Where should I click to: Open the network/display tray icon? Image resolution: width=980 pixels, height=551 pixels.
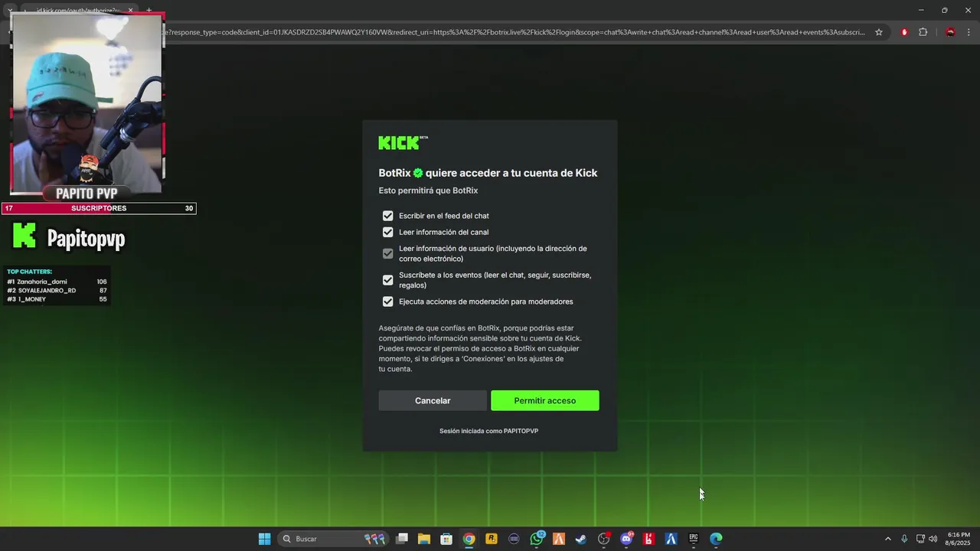coord(920,539)
